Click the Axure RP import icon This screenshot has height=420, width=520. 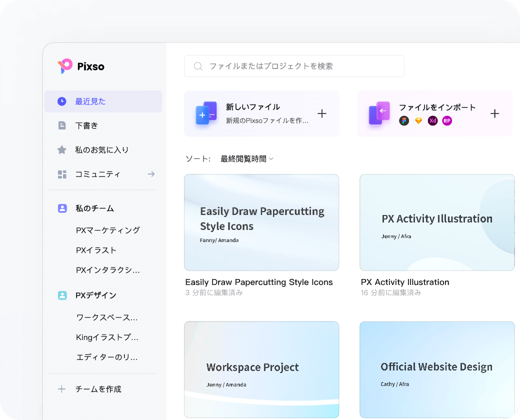pos(447,121)
